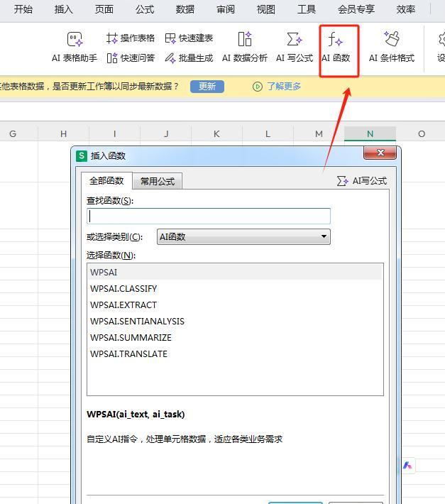
Task: Click the 查找函数 search field
Action: point(209,216)
